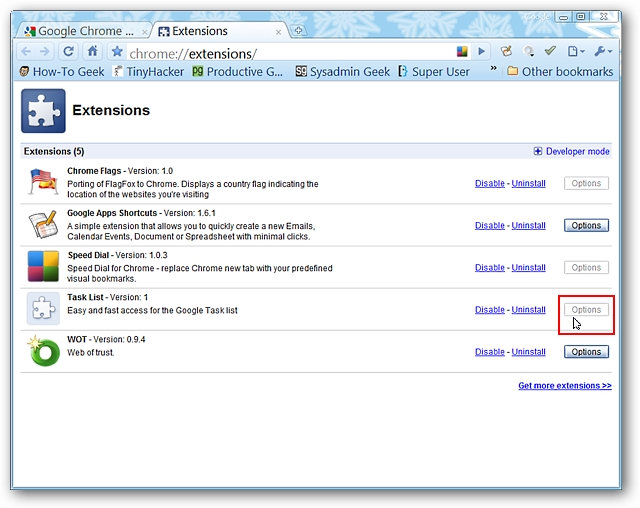Open Options for WOT

coord(587,352)
